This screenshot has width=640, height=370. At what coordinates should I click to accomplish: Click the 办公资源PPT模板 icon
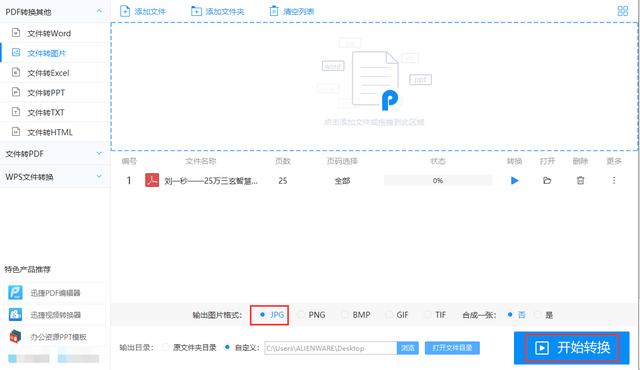pos(15,337)
